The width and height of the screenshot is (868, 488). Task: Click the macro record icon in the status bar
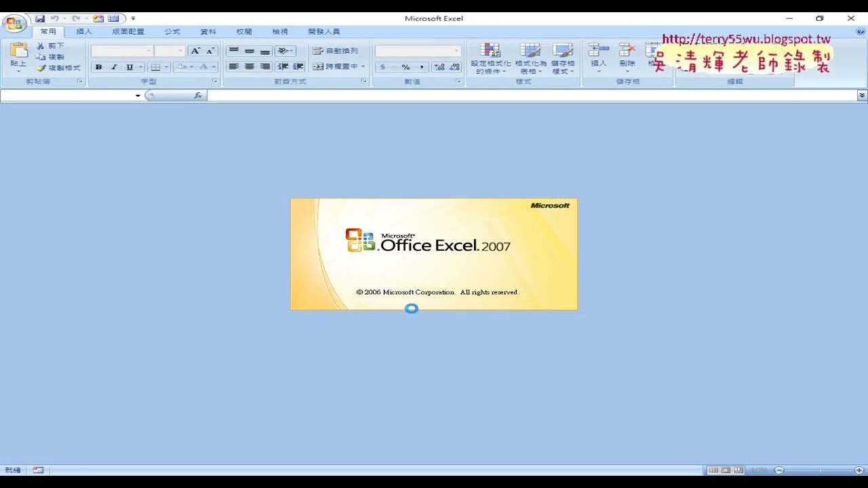[38, 470]
